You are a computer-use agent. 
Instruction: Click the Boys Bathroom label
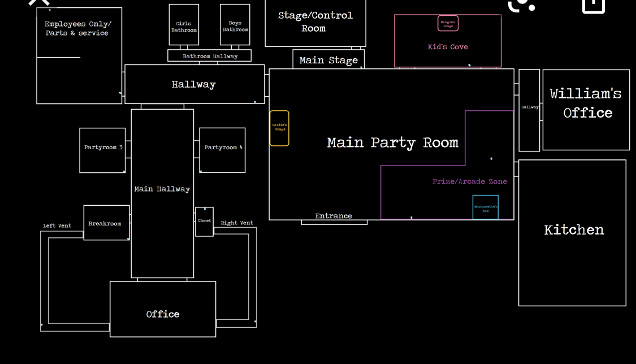point(235,27)
